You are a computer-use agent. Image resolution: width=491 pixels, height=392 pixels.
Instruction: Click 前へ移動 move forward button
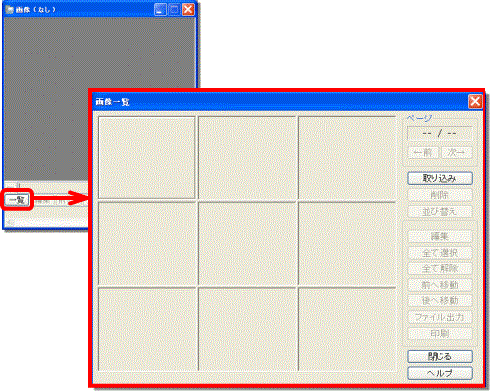coord(440,285)
